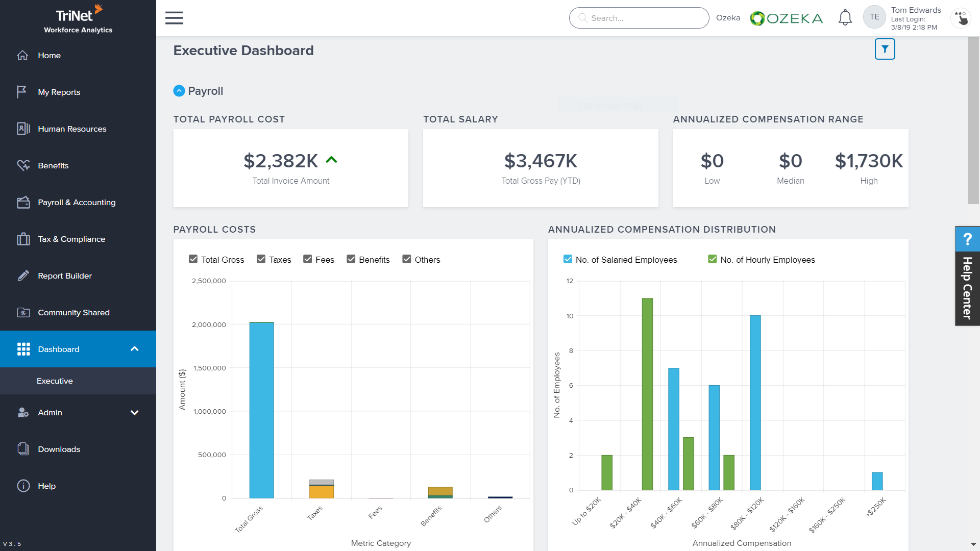Uncheck the Total Gross checkbox
The width and height of the screenshot is (980, 551).
[193, 259]
